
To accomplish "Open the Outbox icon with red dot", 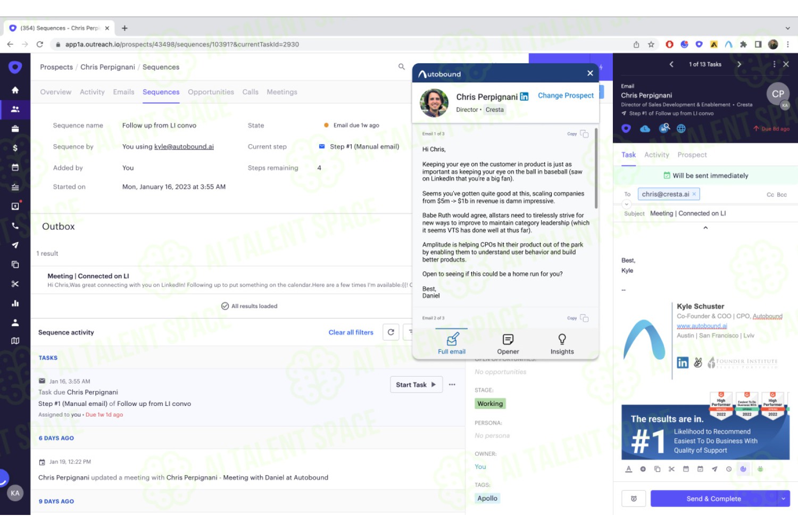I will 15,206.
